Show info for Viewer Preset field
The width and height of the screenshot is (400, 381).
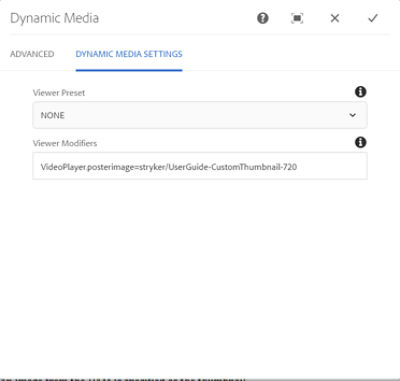(360, 92)
